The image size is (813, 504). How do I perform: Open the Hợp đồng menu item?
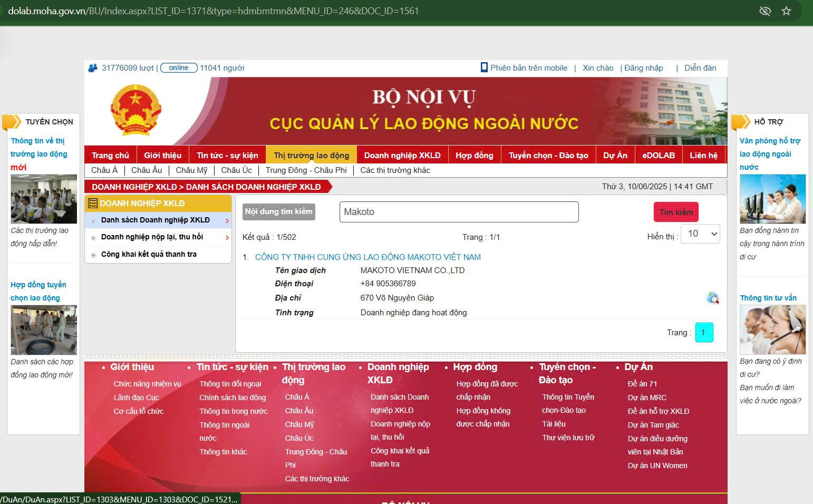[x=474, y=156]
